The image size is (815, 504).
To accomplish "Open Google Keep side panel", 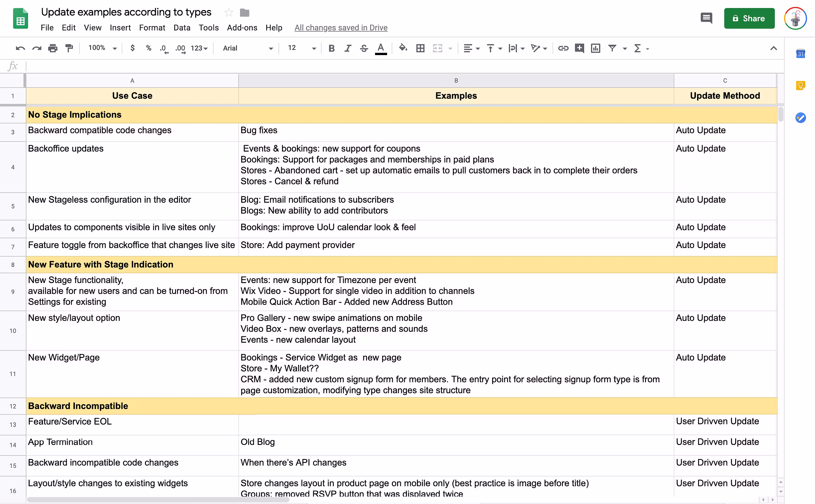I will point(801,86).
